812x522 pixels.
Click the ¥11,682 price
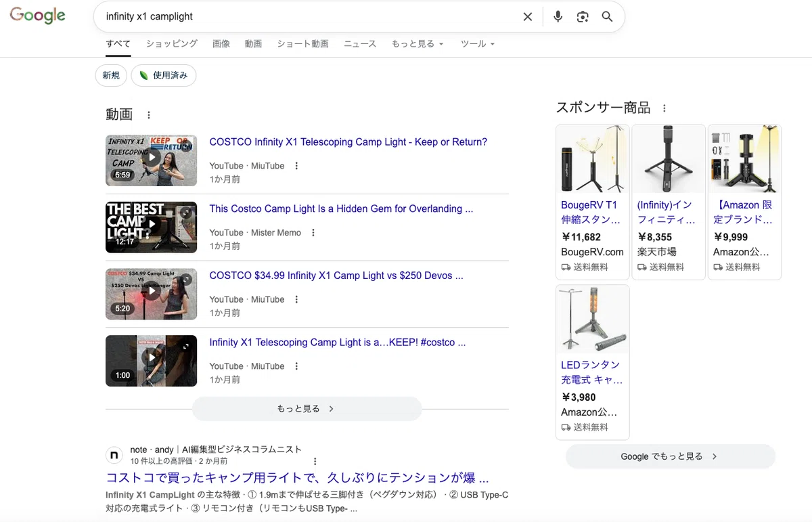581,237
